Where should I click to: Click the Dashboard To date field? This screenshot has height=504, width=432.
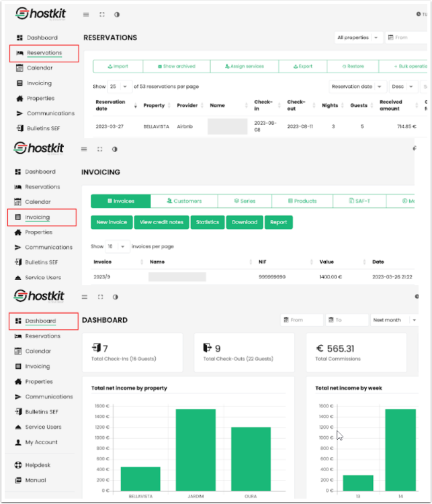click(347, 320)
